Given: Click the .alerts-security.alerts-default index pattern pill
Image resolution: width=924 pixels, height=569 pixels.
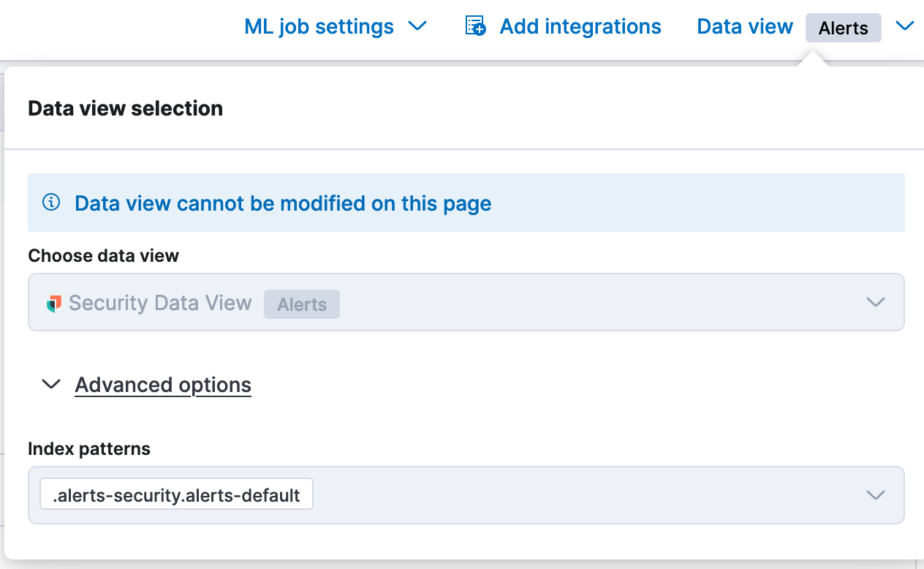Looking at the screenshot, I should pos(176,495).
